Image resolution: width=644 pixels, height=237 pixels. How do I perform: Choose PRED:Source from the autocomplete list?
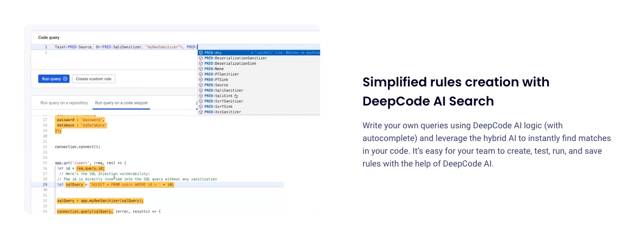259,85
